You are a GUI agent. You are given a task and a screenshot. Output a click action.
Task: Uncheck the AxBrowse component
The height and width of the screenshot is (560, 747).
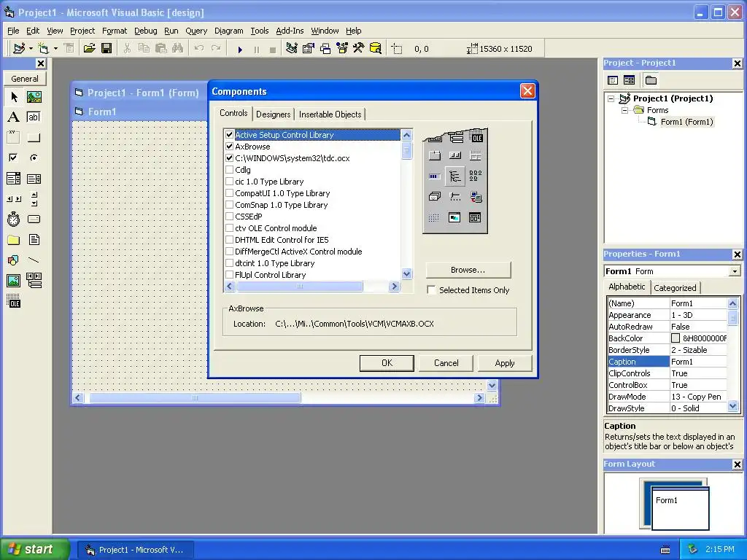(230, 147)
